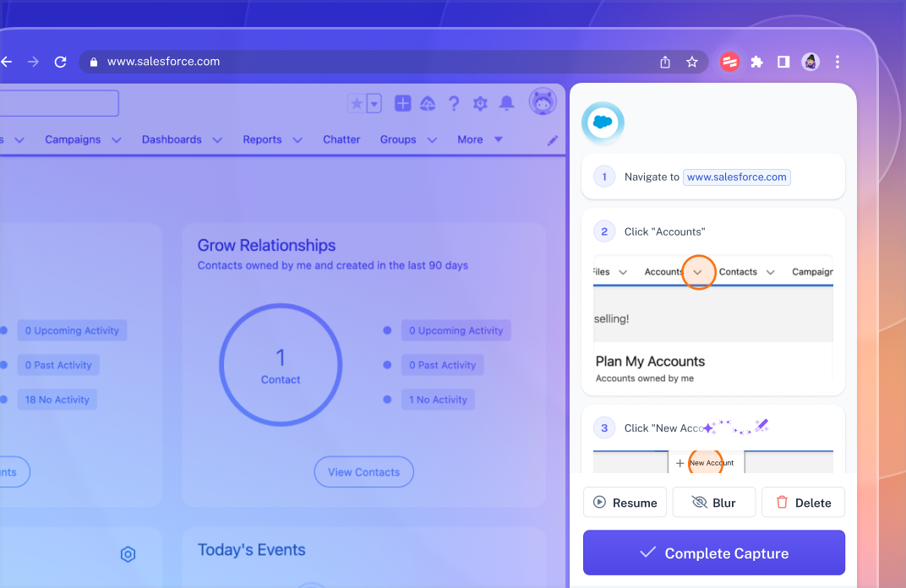Expand the Groups tab chevron

point(432,140)
